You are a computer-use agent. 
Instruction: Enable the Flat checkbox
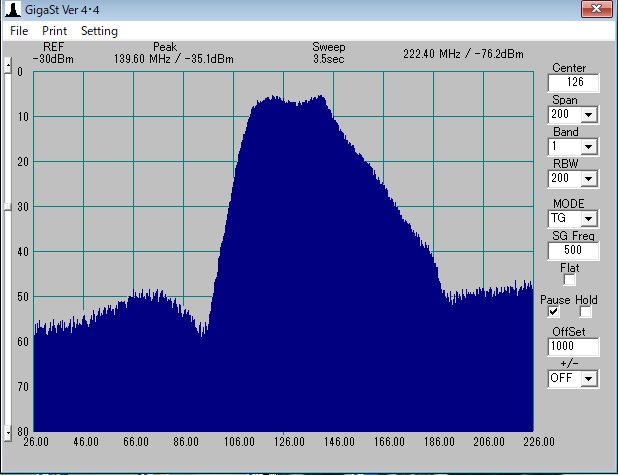pos(569,279)
